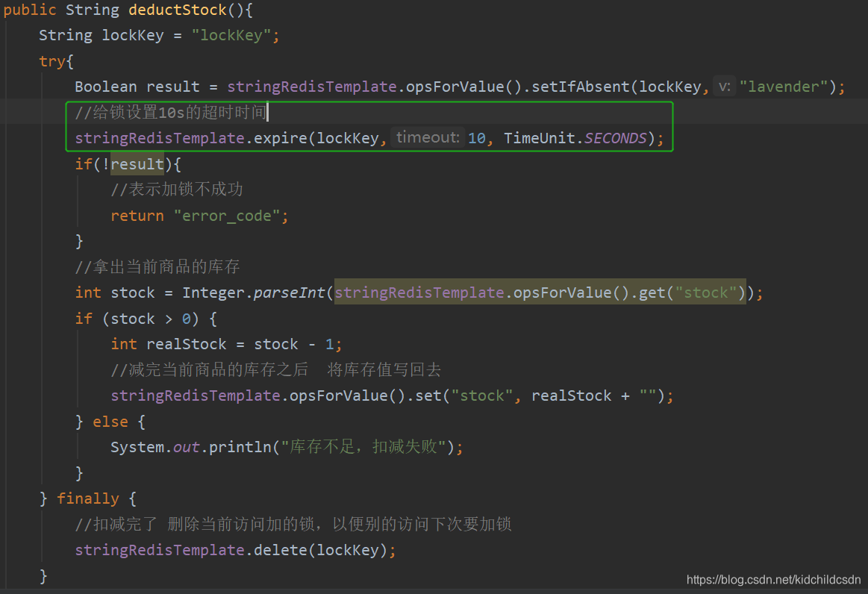Click the comment about fetching current stock
The height and width of the screenshot is (594, 868).
click(x=157, y=267)
